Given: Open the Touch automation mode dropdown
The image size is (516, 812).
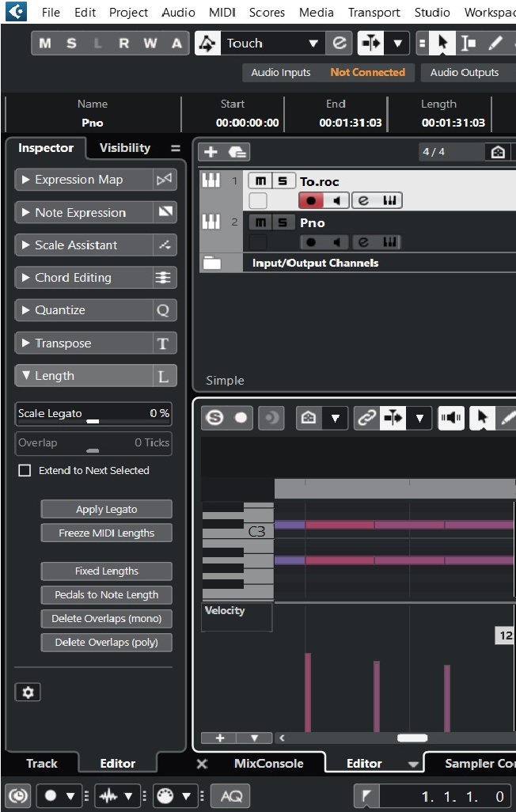Looking at the screenshot, I should pos(313,44).
